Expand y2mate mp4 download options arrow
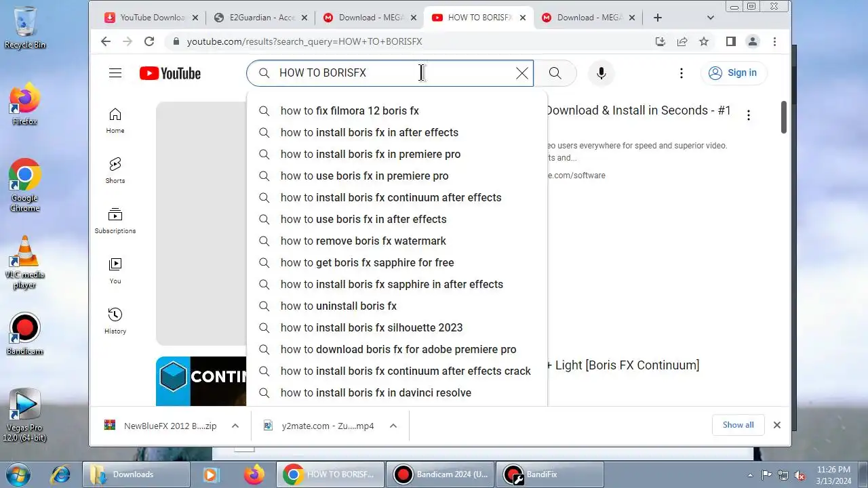This screenshot has height=488, width=868. click(x=393, y=426)
